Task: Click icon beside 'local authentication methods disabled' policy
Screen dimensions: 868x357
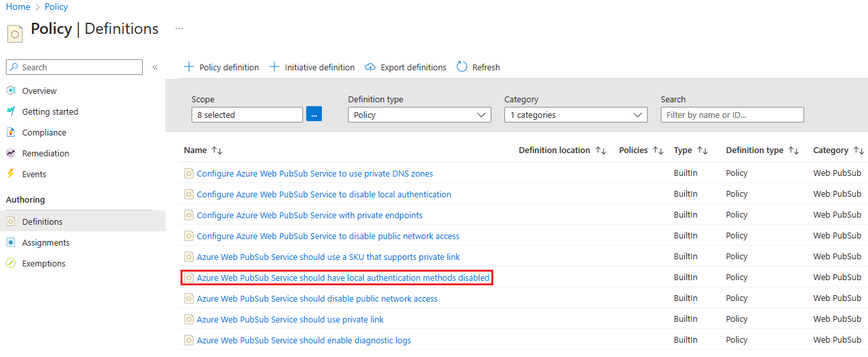Action: pyautogui.click(x=189, y=278)
